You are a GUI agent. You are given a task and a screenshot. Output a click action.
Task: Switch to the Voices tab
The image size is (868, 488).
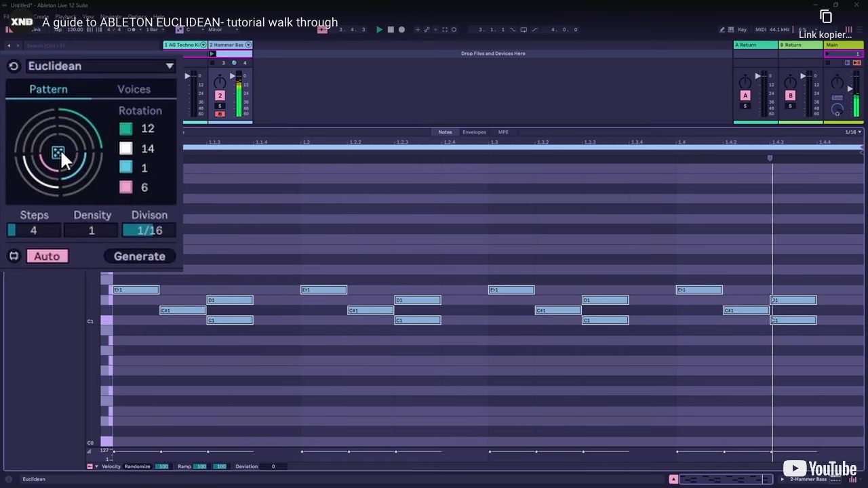[x=134, y=89]
